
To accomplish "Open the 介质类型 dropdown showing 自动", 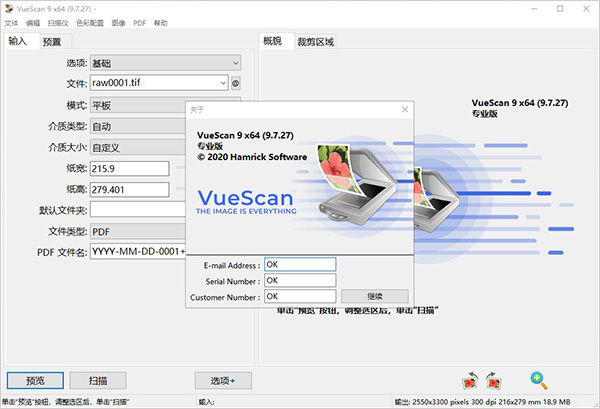I will [x=138, y=126].
